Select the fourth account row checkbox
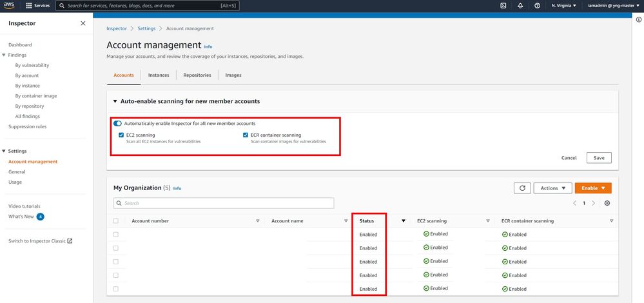Image resolution: width=644 pixels, height=303 pixels. tap(116, 275)
